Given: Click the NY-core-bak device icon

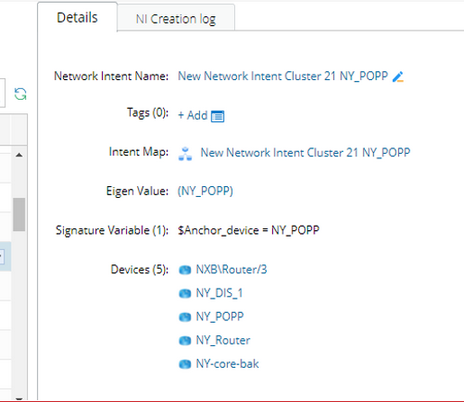Looking at the screenshot, I should [x=185, y=364].
